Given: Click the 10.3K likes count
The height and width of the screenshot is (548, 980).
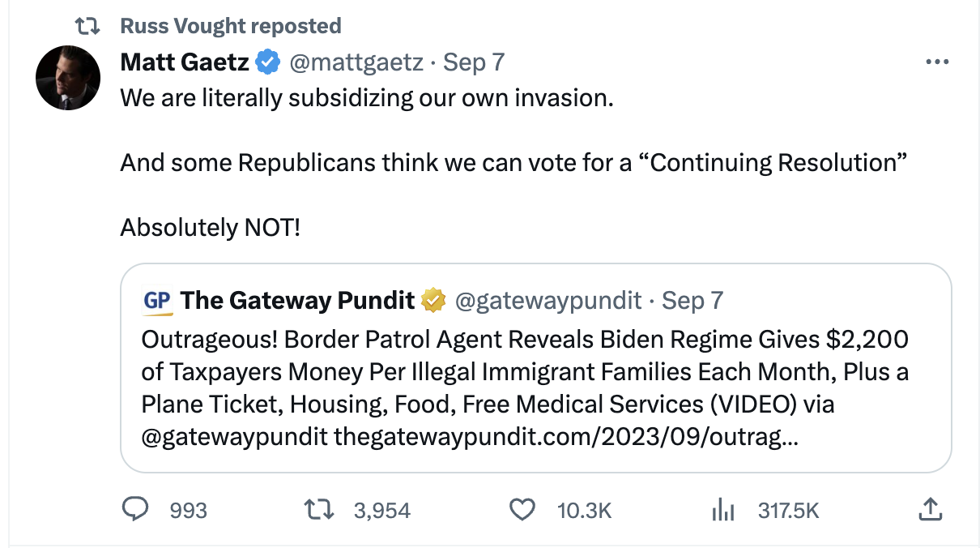Looking at the screenshot, I should [x=584, y=511].
